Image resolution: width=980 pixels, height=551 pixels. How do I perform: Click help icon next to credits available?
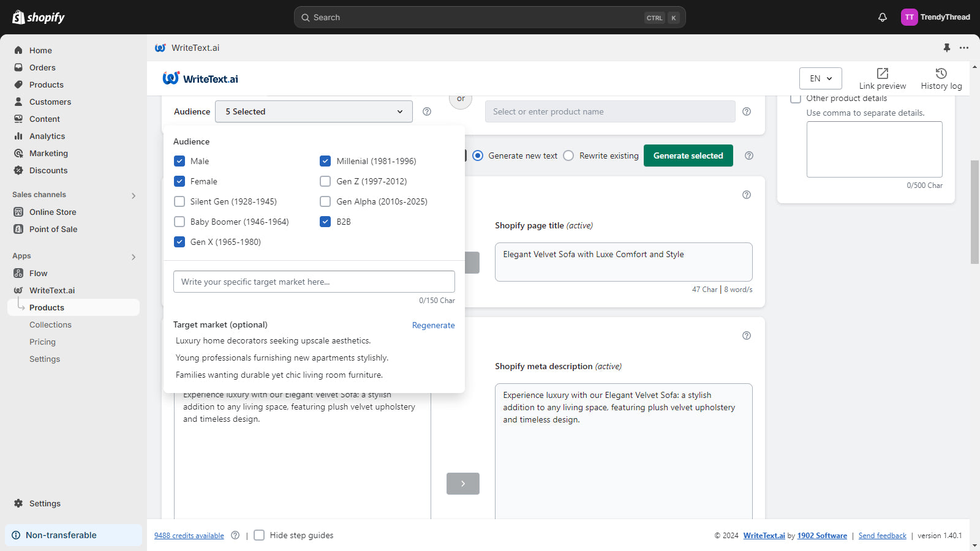click(x=235, y=535)
